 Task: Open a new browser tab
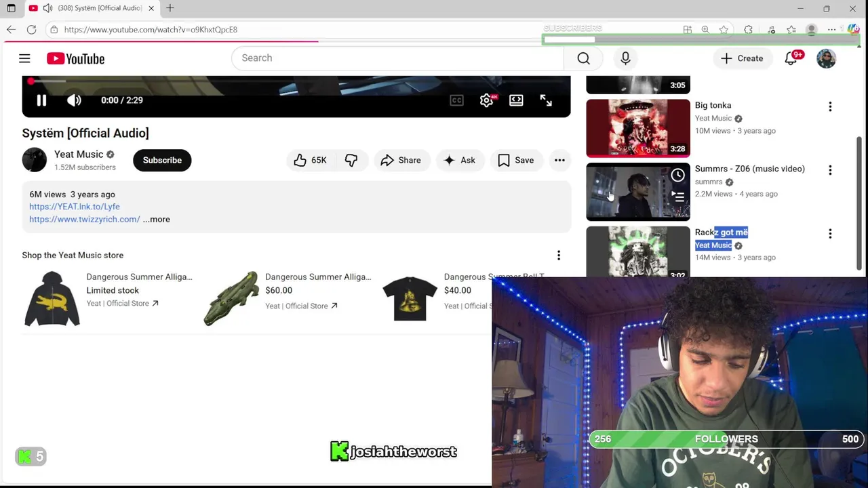(x=170, y=8)
